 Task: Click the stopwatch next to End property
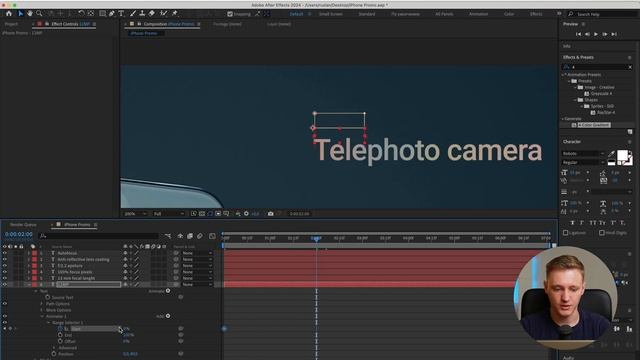[60, 335]
